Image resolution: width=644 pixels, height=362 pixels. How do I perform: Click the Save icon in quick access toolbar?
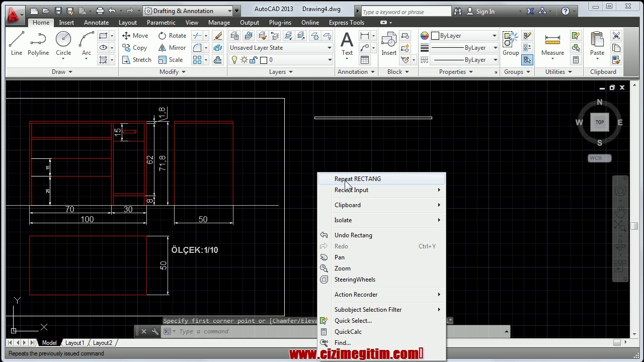coord(58,11)
